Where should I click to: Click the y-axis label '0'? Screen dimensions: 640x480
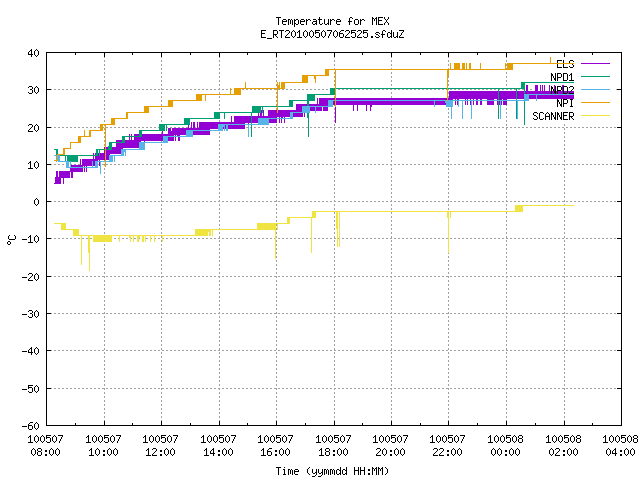coord(37,202)
